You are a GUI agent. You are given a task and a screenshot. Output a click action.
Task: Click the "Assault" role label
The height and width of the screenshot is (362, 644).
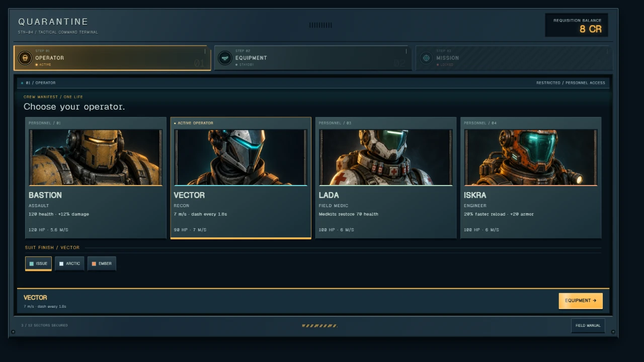tap(39, 206)
